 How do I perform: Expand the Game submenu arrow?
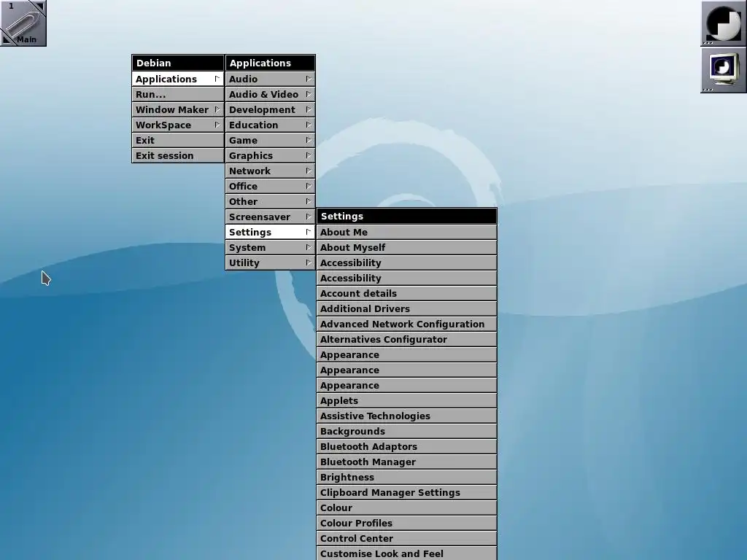pyautogui.click(x=309, y=140)
